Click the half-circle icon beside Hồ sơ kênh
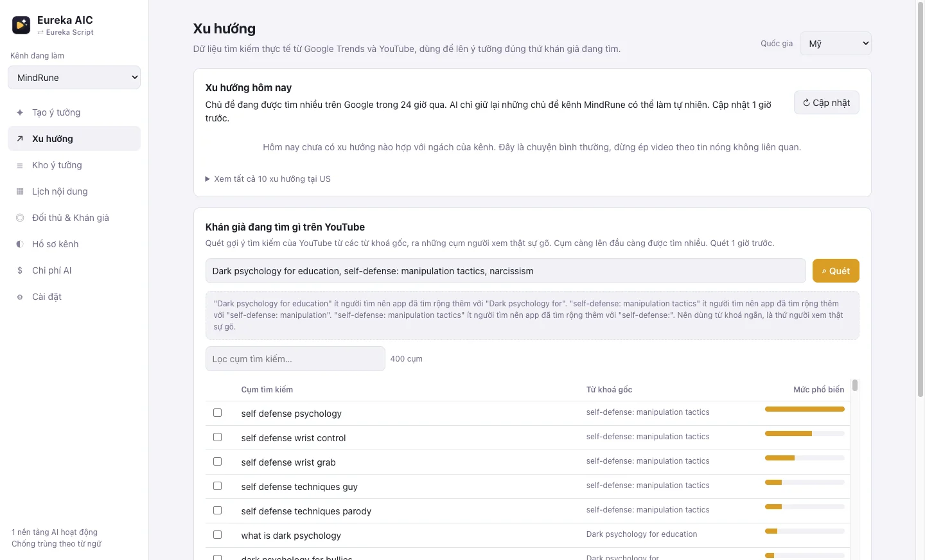The image size is (925, 560). [x=20, y=244]
